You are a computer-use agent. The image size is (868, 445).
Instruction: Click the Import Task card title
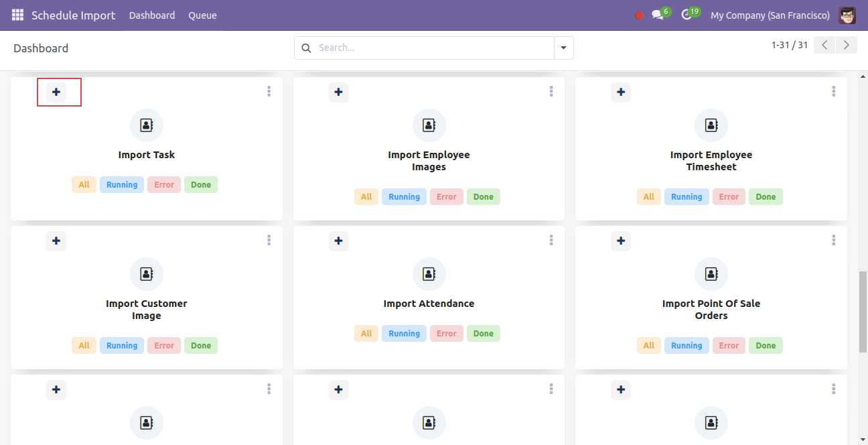pyautogui.click(x=147, y=155)
